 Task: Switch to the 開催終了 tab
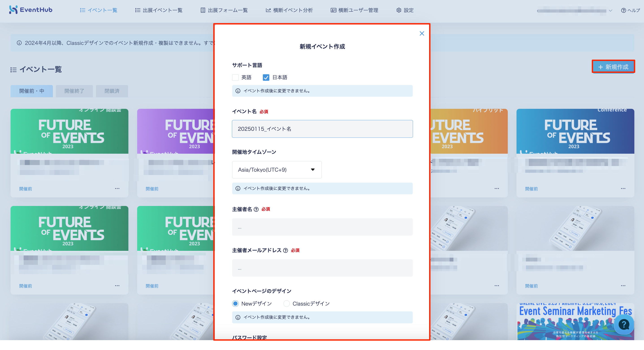[74, 91]
